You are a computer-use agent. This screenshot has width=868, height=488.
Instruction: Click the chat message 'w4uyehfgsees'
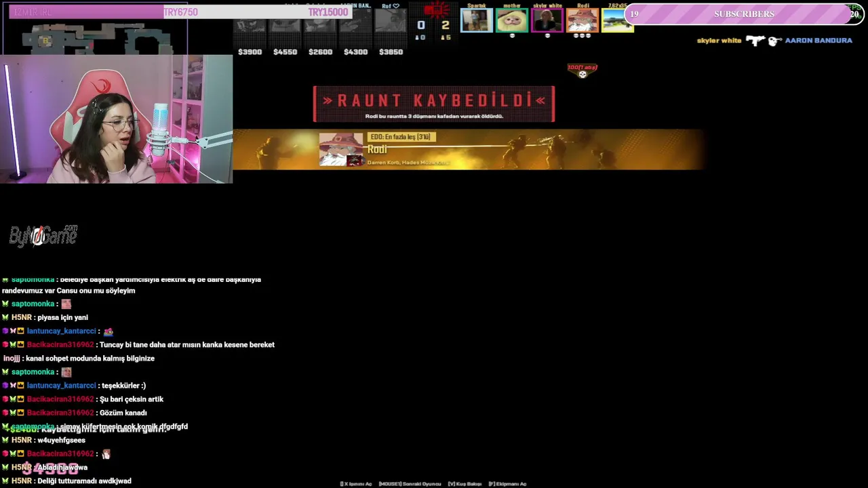(61, 441)
